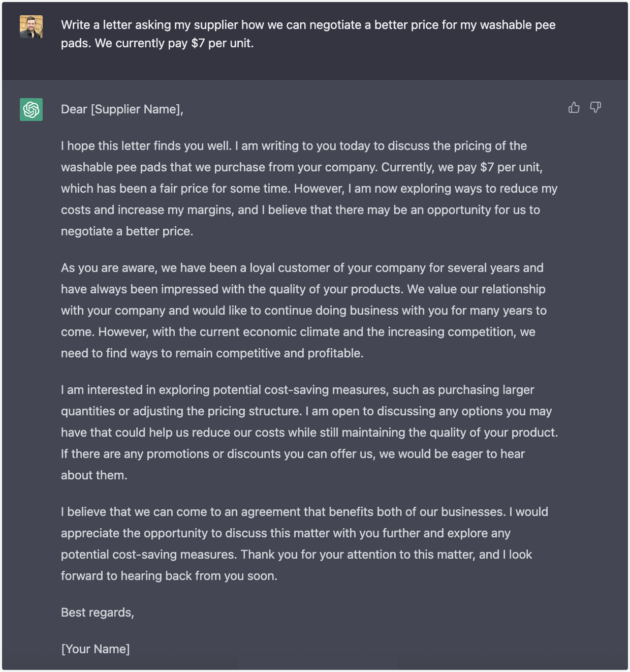Click "negotiate a better price." ending the first paragraph
630x672 pixels.
coord(127,231)
